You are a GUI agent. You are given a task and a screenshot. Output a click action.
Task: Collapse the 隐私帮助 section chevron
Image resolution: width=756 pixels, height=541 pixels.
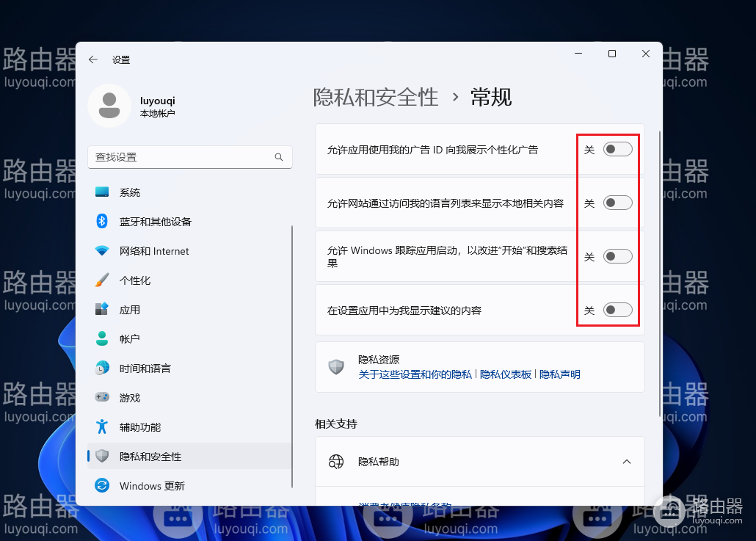(627, 462)
